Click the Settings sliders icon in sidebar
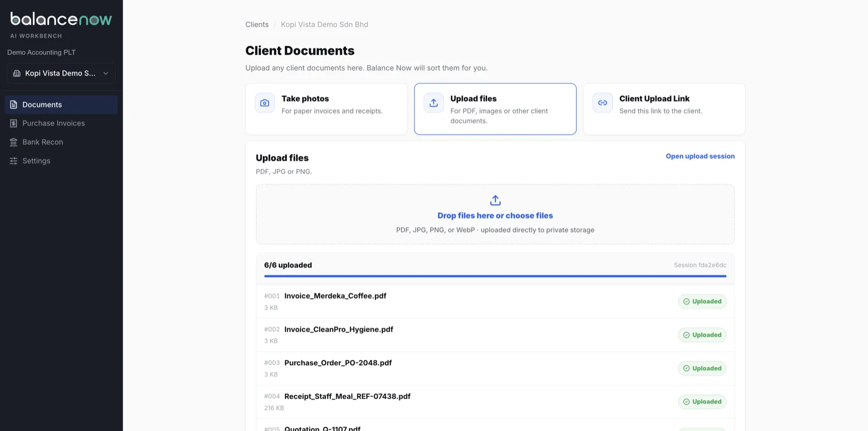Viewport: 868px width, 431px height. (x=14, y=161)
